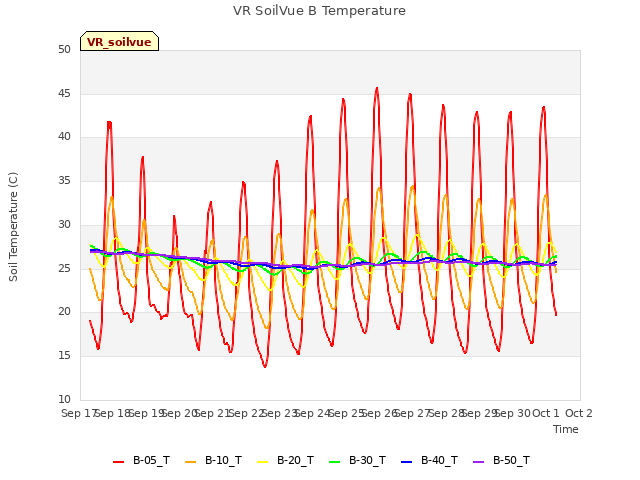The width and height of the screenshot is (640, 480).
Task: Click the blue B-40_T legend swatch
Action: click(407, 462)
